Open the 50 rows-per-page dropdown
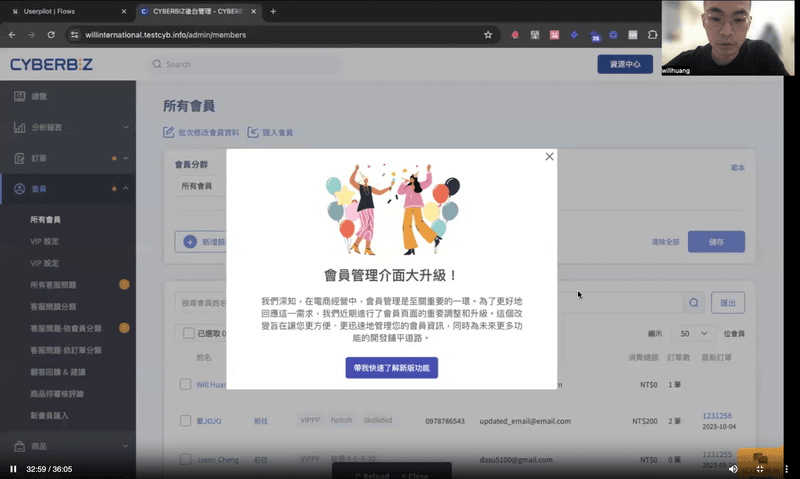 pos(695,333)
